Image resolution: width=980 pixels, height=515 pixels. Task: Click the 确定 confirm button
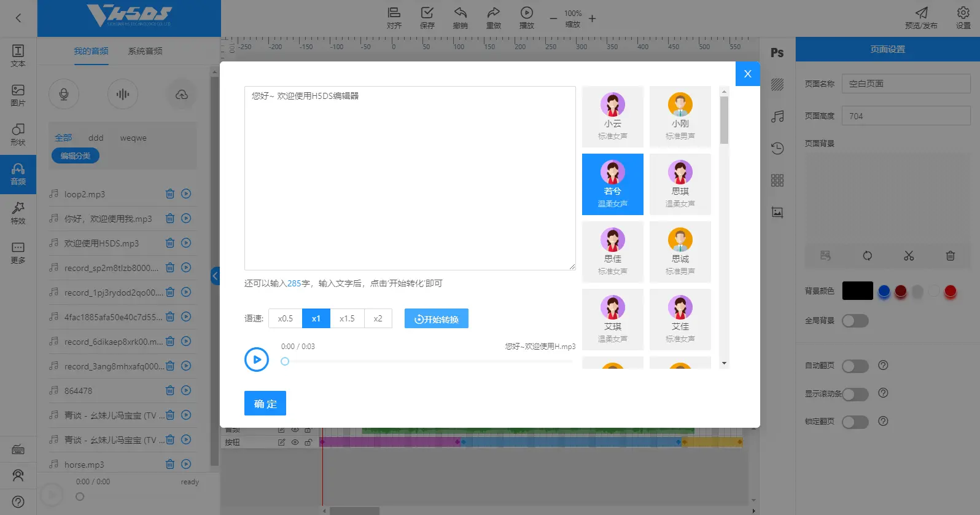point(265,403)
